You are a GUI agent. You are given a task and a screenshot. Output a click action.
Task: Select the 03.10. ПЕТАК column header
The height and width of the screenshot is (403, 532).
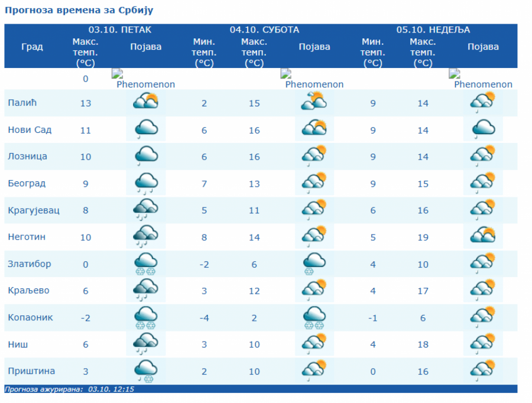coord(120,30)
